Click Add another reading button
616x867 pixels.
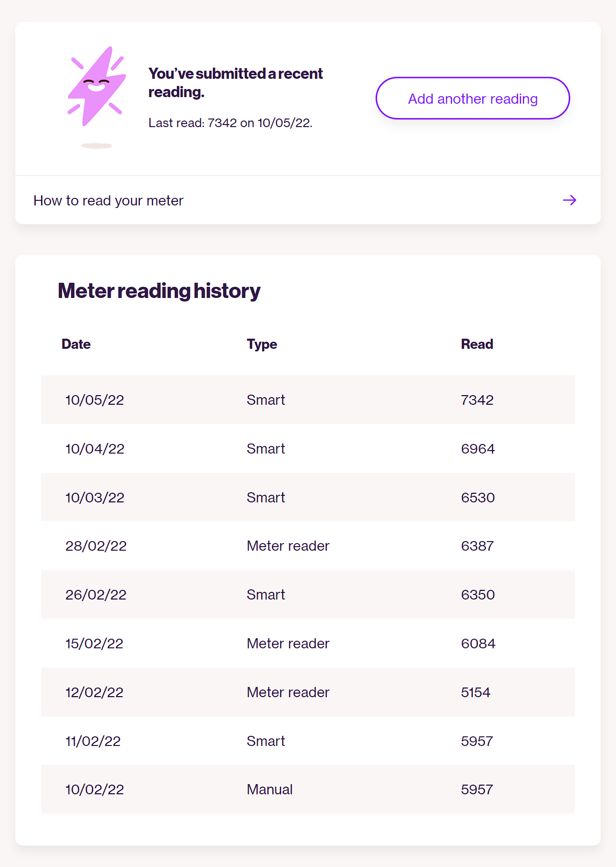coord(473,98)
